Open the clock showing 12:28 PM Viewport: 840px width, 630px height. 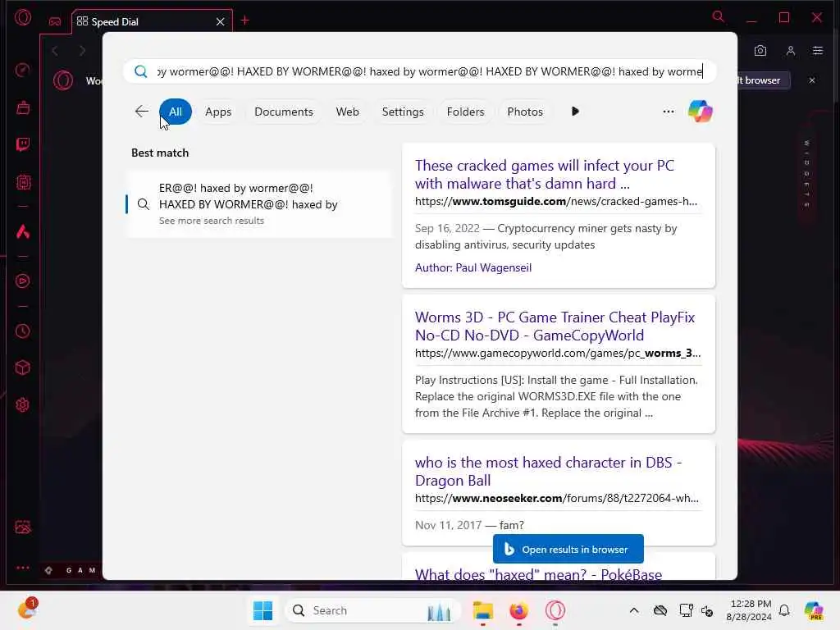point(749,610)
